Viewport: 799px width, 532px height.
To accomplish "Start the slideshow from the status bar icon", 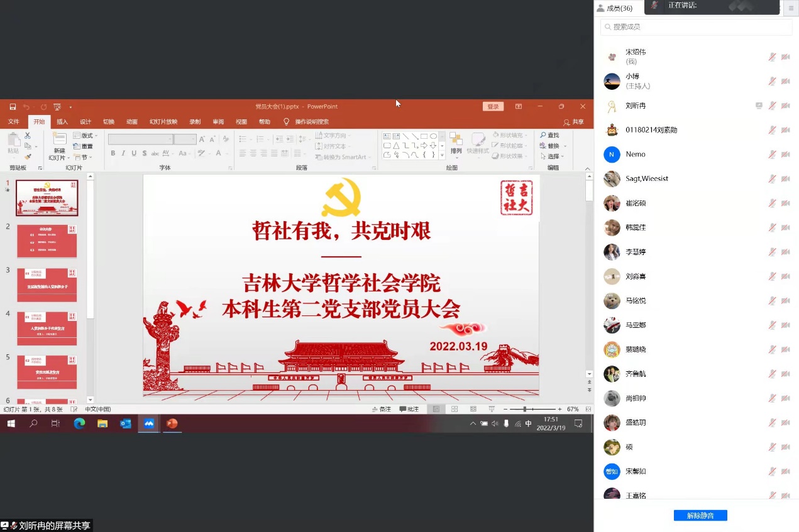I will (x=492, y=409).
